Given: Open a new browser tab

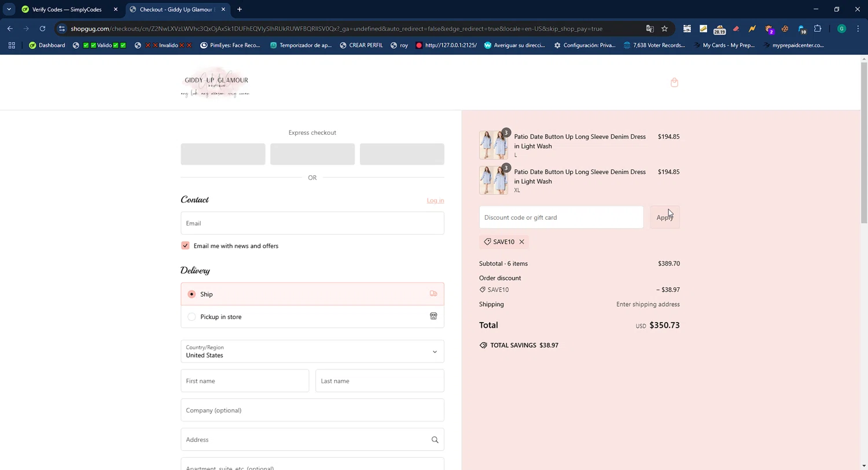Looking at the screenshot, I should pos(240,9).
